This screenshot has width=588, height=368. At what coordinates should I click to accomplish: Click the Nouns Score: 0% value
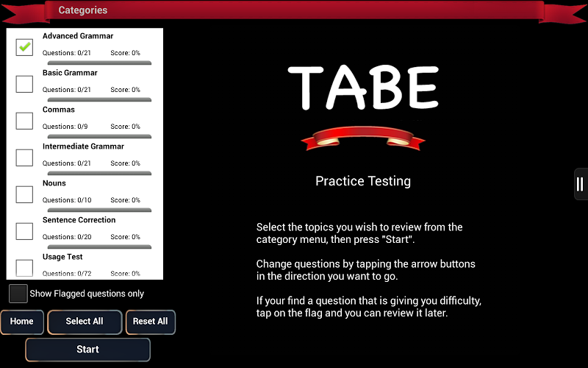point(125,200)
